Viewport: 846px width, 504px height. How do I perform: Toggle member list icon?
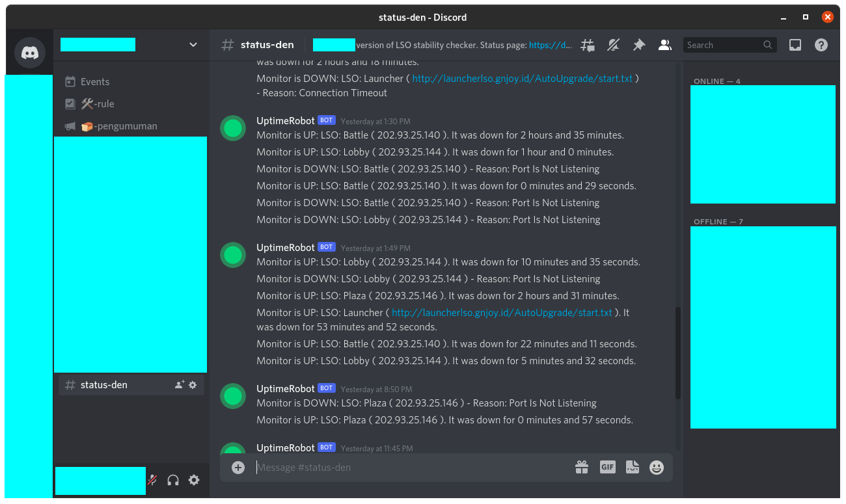coord(664,45)
